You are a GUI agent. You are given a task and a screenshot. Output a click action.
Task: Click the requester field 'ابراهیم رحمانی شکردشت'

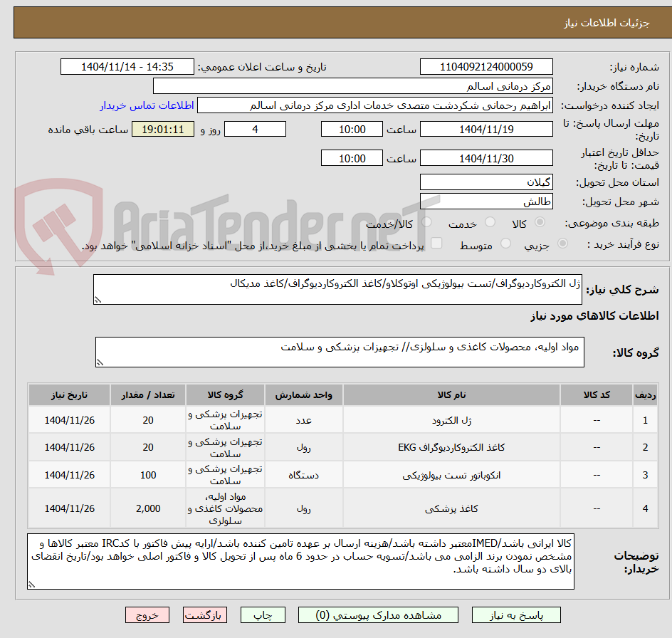[375, 105]
